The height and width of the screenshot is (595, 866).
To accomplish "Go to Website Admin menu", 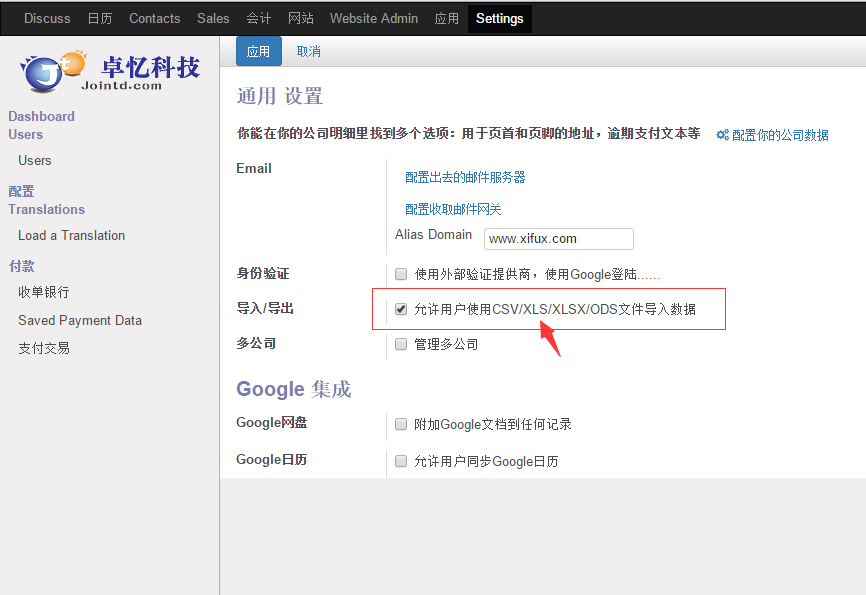I will (x=374, y=18).
